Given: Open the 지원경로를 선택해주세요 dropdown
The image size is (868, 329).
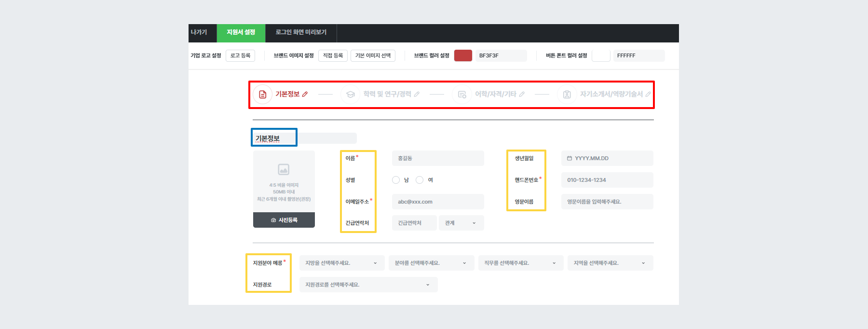Looking at the screenshot, I should pos(368,285).
